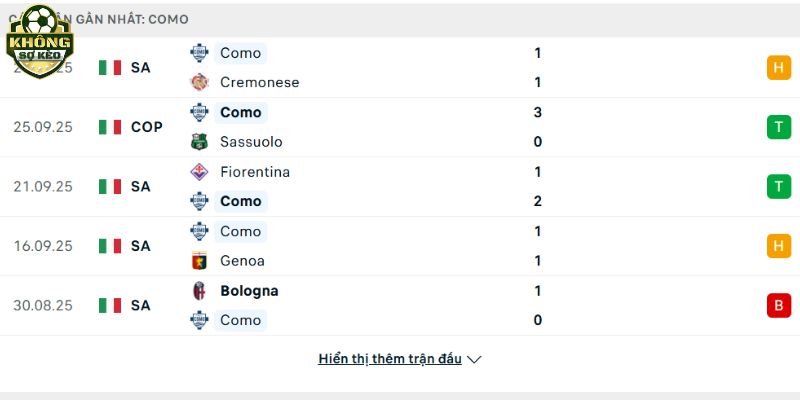Image resolution: width=800 pixels, height=400 pixels.
Task: Open the Hiển thị thêm trận đấu link
Action: pyautogui.click(x=390, y=359)
